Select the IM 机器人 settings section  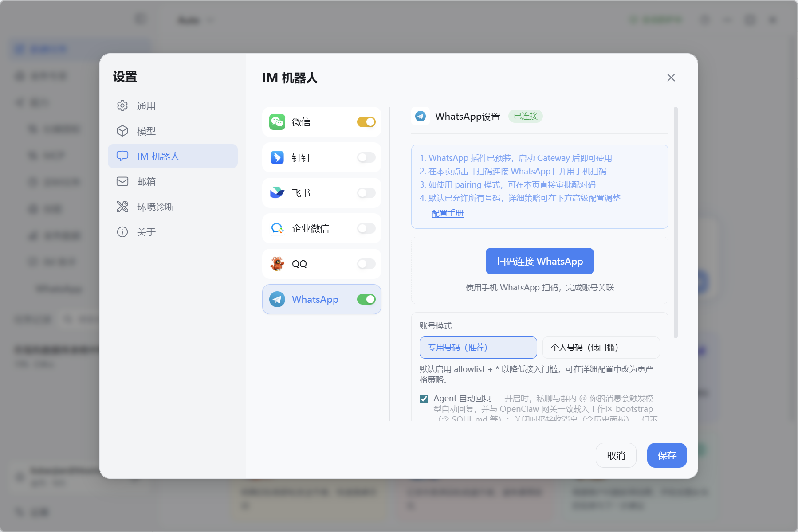tap(173, 156)
